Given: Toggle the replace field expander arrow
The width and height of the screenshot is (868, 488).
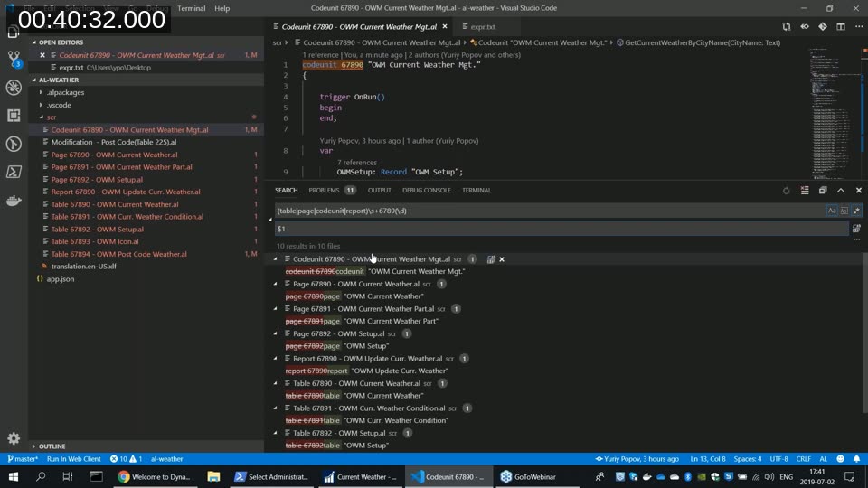Looking at the screenshot, I should (270, 220).
